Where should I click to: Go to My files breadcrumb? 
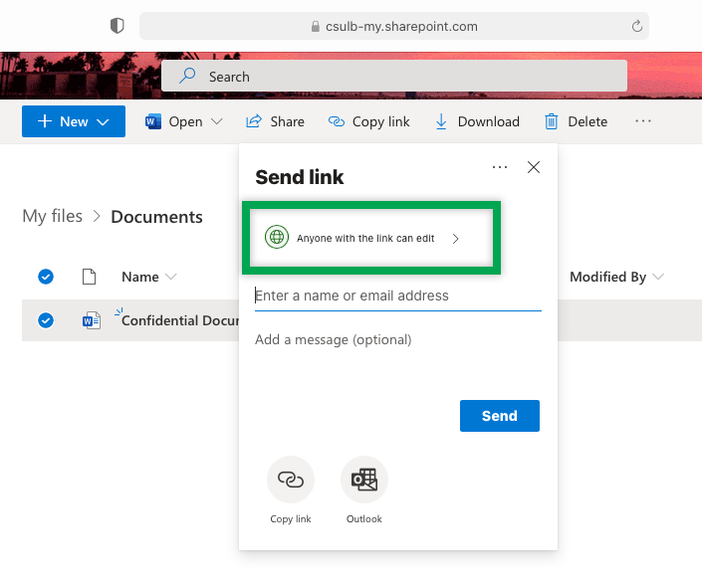pyautogui.click(x=53, y=216)
